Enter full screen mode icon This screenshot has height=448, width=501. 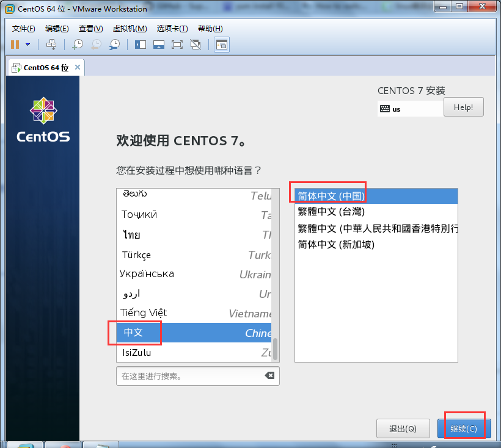177,45
